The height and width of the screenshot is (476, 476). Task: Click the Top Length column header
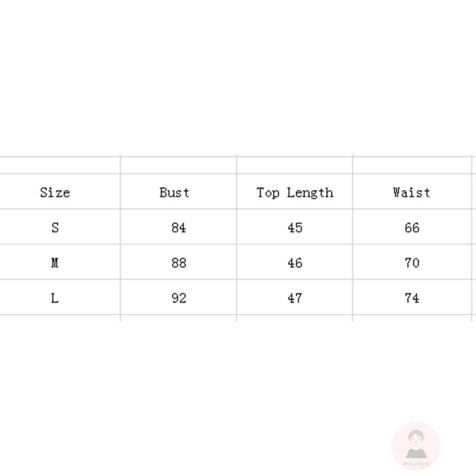[x=295, y=192]
